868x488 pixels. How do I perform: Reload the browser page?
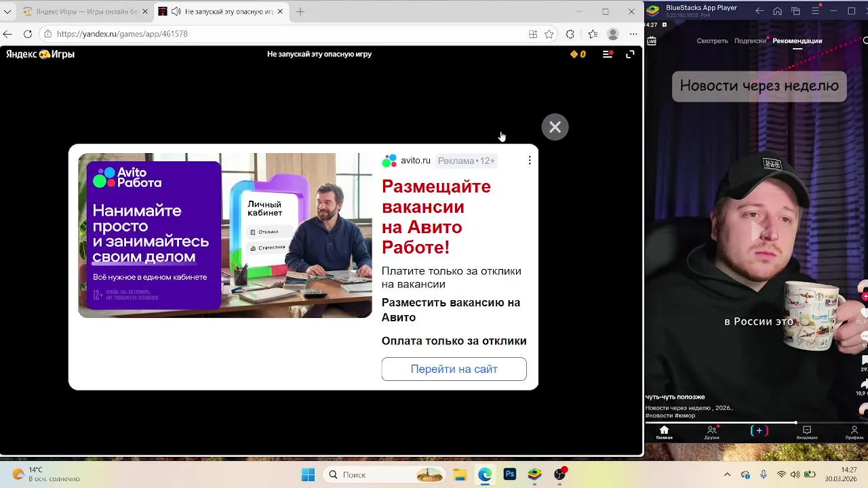(28, 34)
